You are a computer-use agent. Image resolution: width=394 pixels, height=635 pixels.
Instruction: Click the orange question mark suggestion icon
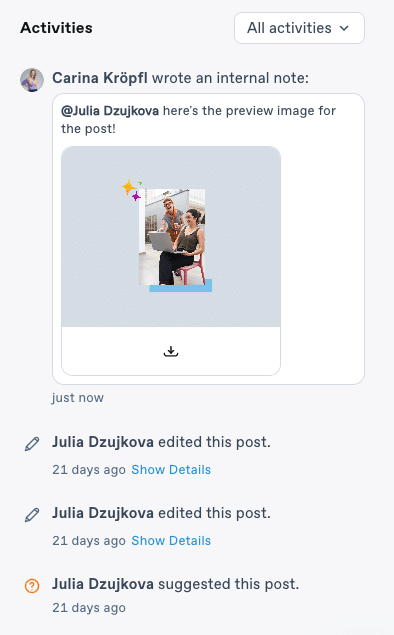pyautogui.click(x=32, y=586)
